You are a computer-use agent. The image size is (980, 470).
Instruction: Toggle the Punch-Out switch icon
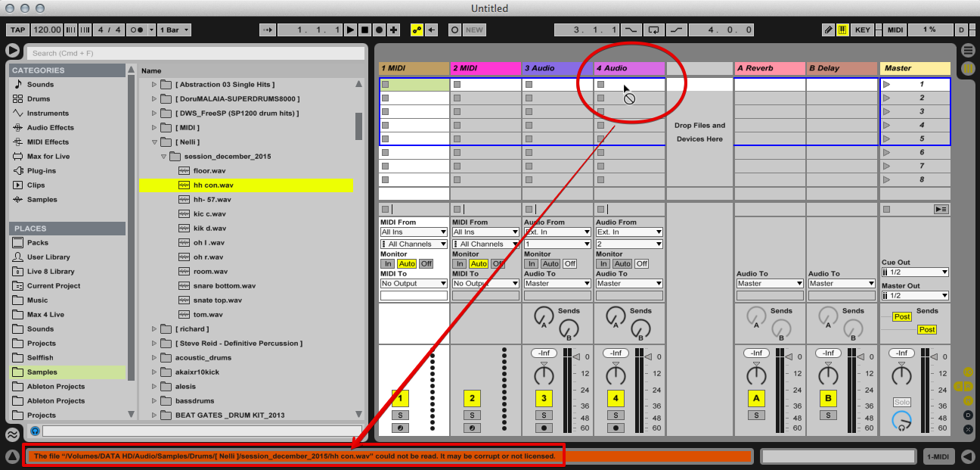click(676, 30)
